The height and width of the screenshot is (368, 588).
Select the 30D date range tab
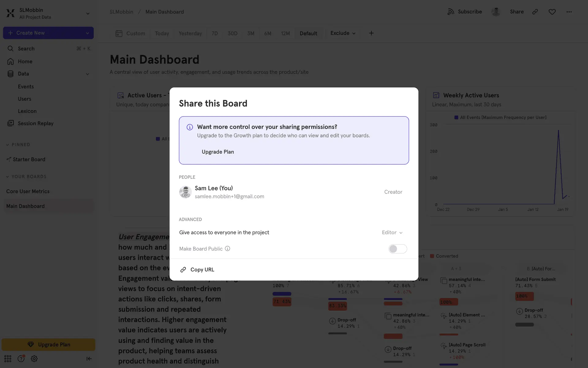[232, 33]
